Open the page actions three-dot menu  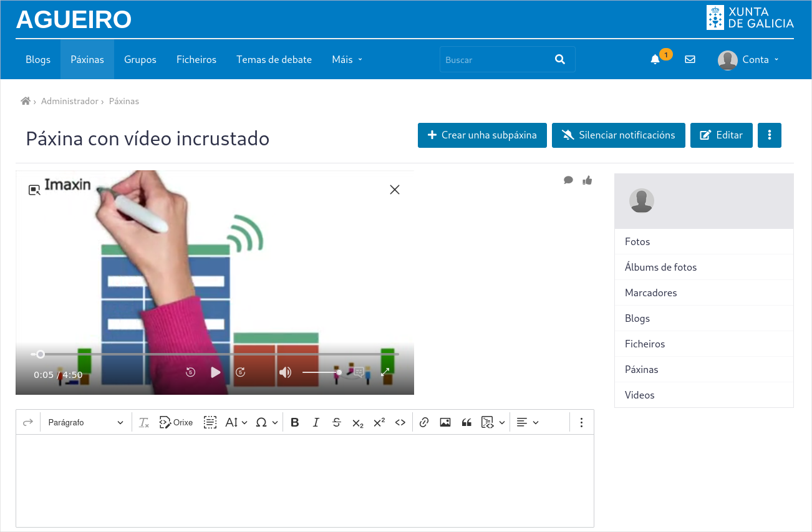pos(770,135)
